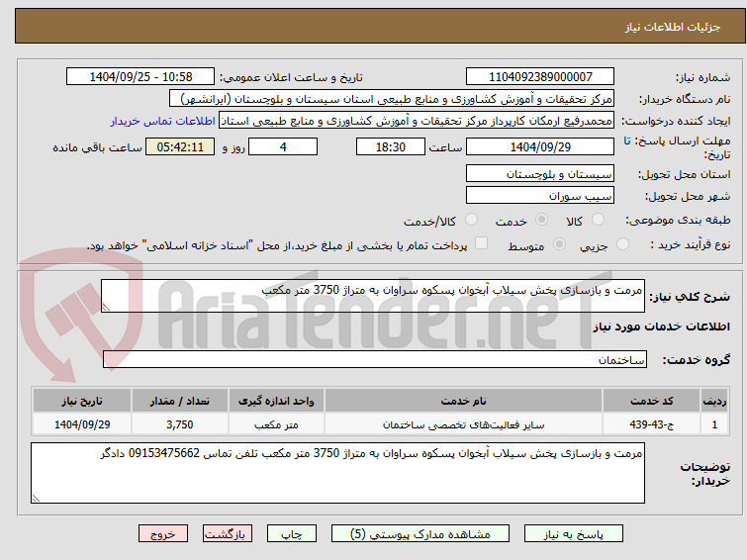Select the کالا/خدمت radio button
Screen dimensions: 747x560
471,220
